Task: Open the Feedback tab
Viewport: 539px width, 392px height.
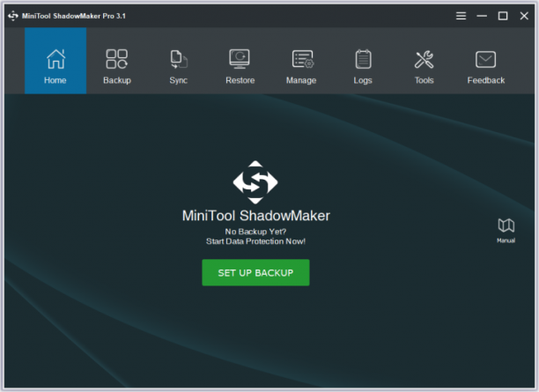Action: [x=486, y=61]
